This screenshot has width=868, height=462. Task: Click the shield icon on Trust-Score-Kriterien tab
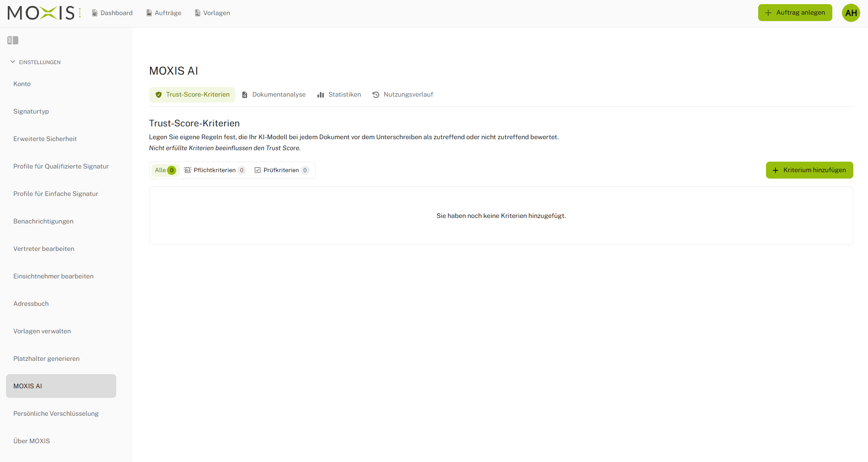pos(159,95)
